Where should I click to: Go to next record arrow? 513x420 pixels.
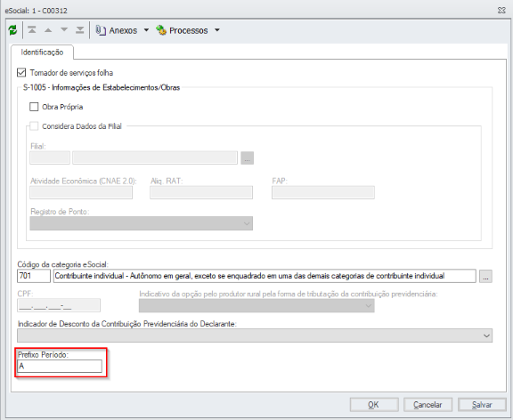tap(64, 30)
